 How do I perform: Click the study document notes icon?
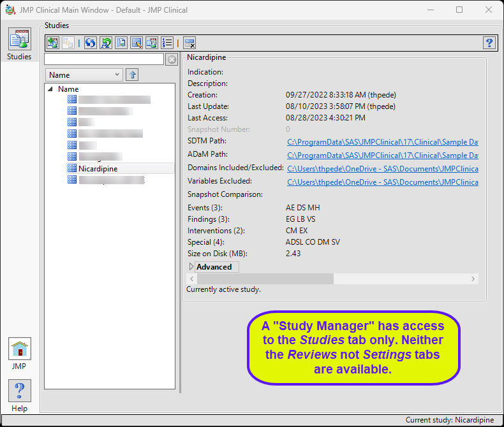(x=121, y=43)
